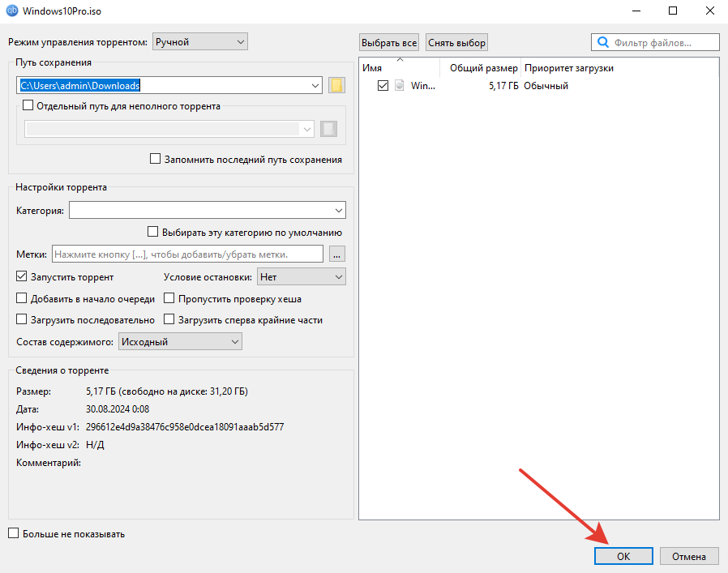Viewport: 728px width, 573px height.
Task: Open the Состав содержимого dropdown
Action: pyautogui.click(x=180, y=342)
